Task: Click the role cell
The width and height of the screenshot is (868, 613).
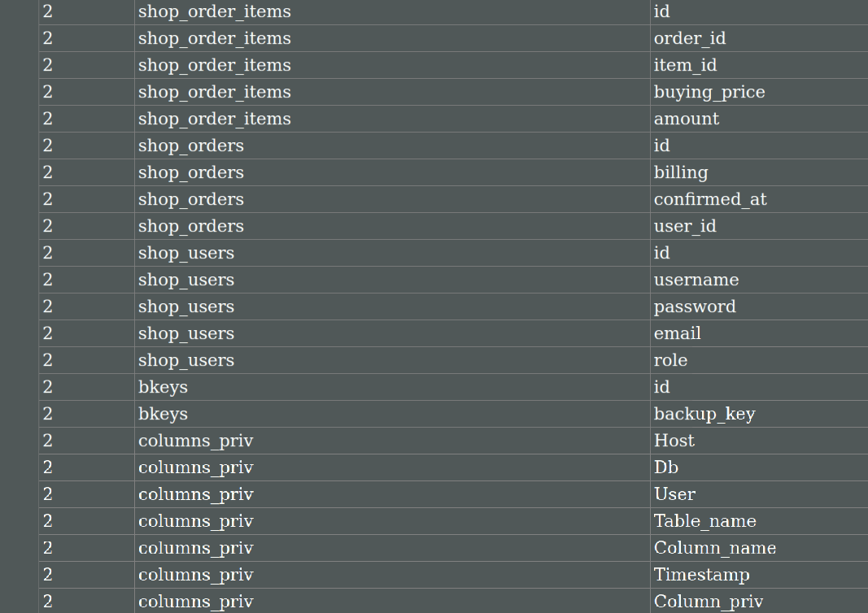Action: tap(670, 360)
